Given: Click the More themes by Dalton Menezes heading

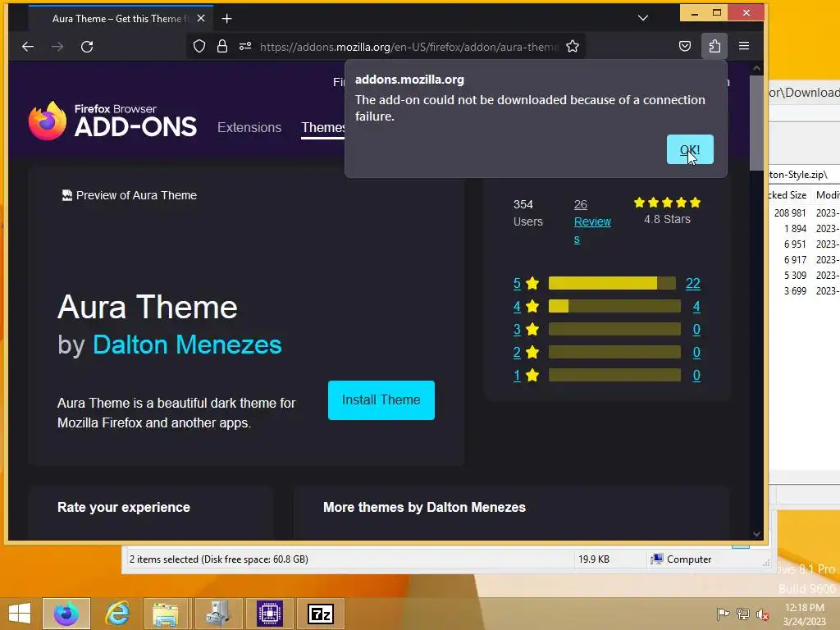Looking at the screenshot, I should tap(424, 507).
